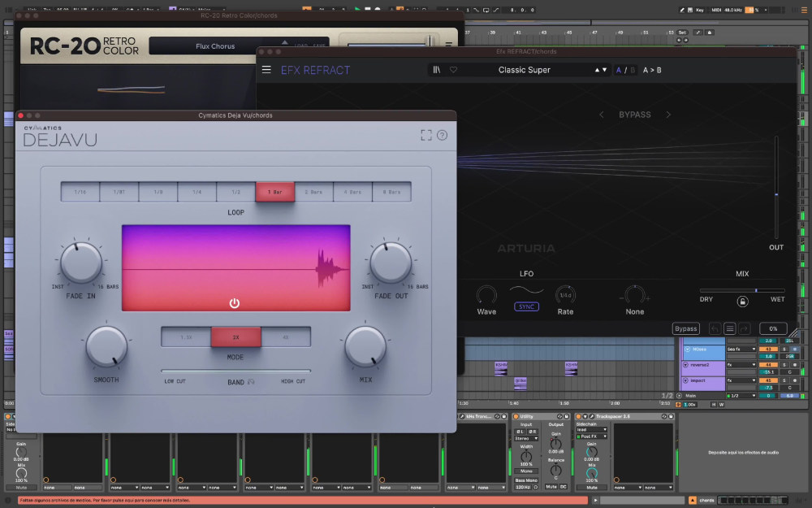Open RC-20 hamburger menu icon

448,45
